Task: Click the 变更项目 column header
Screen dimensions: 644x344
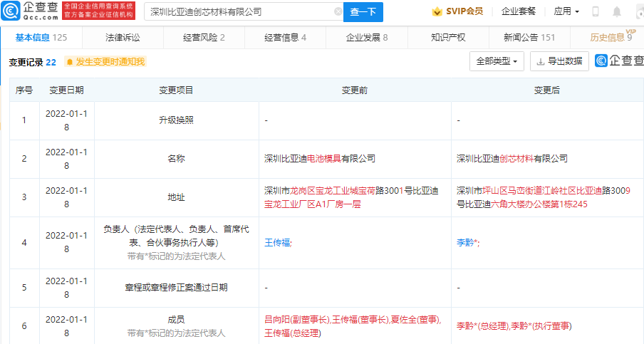Action: click(x=176, y=90)
